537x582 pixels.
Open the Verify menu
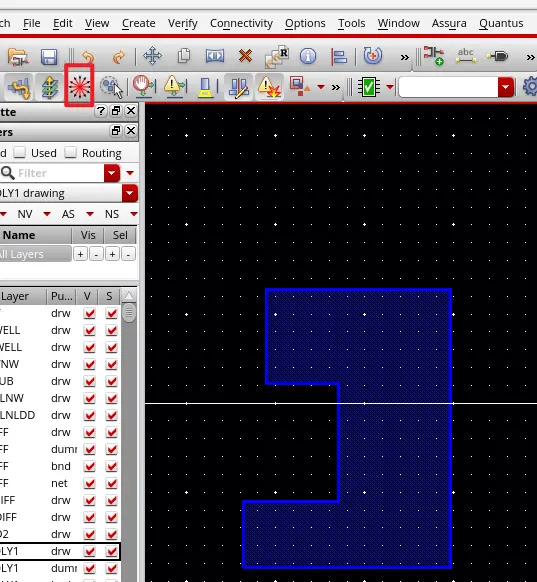(183, 23)
